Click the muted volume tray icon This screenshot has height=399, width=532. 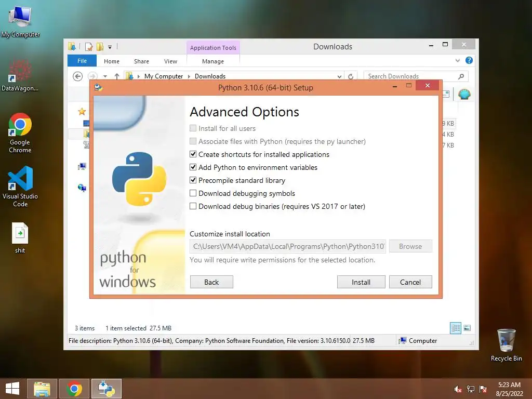coord(458,389)
